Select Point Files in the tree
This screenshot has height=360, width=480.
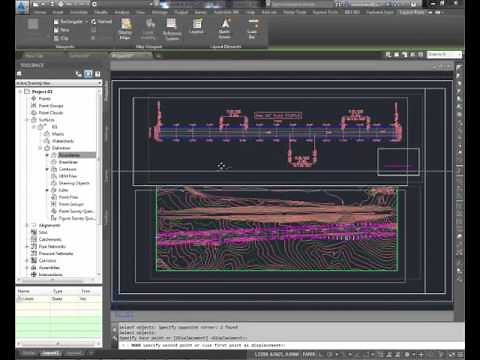click(68, 197)
